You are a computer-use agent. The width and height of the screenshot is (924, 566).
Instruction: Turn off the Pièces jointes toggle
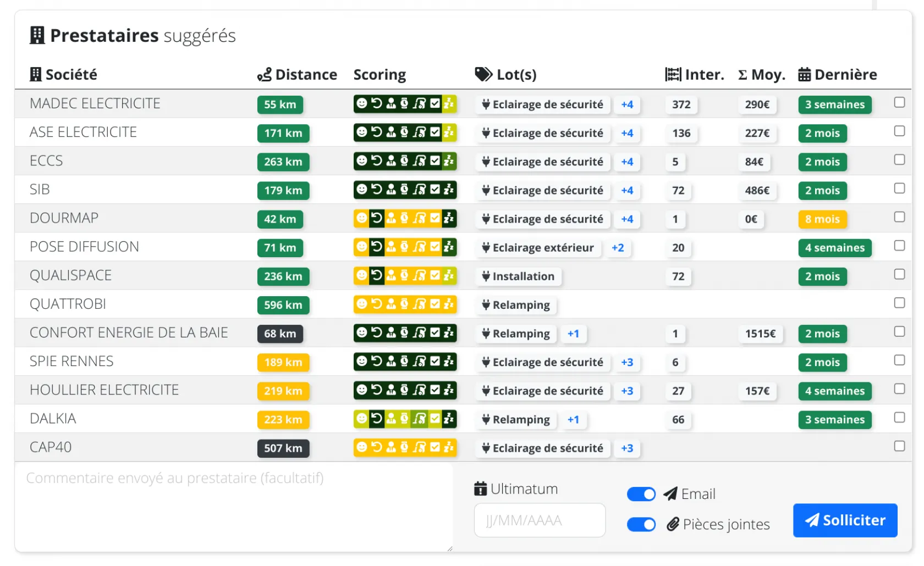click(641, 524)
